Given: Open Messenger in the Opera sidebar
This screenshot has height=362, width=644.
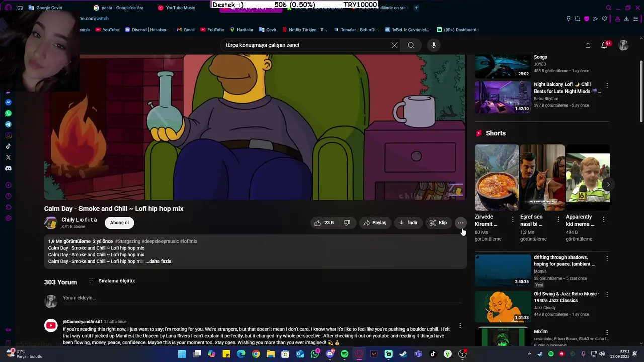Looking at the screenshot, I should pos(8,102).
